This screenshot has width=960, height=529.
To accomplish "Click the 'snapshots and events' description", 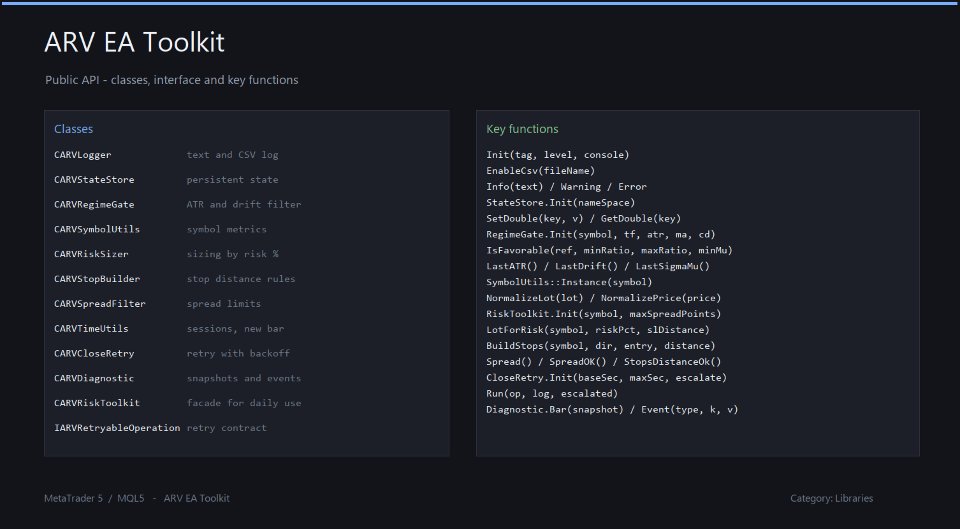I will (x=244, y=378).
